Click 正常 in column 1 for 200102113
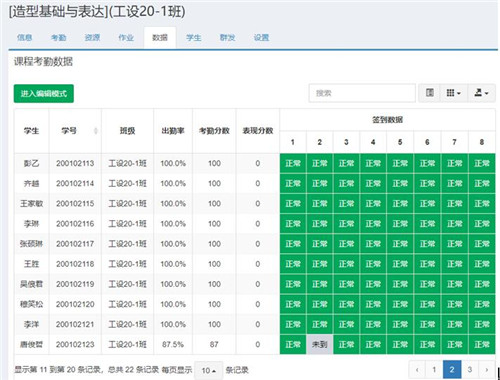Image resolution: width=500 pixels, height=380 pixels. [293, 163]
